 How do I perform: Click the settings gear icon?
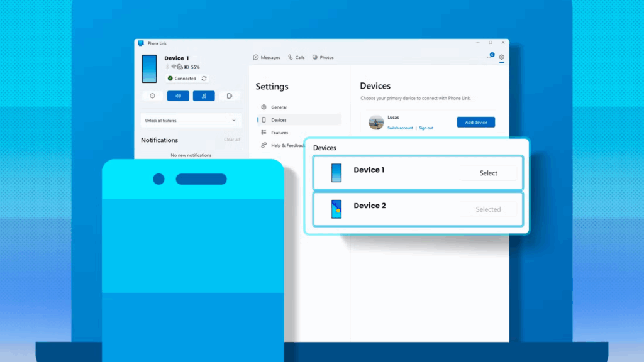pyautogui.click(x=501, y=57)
